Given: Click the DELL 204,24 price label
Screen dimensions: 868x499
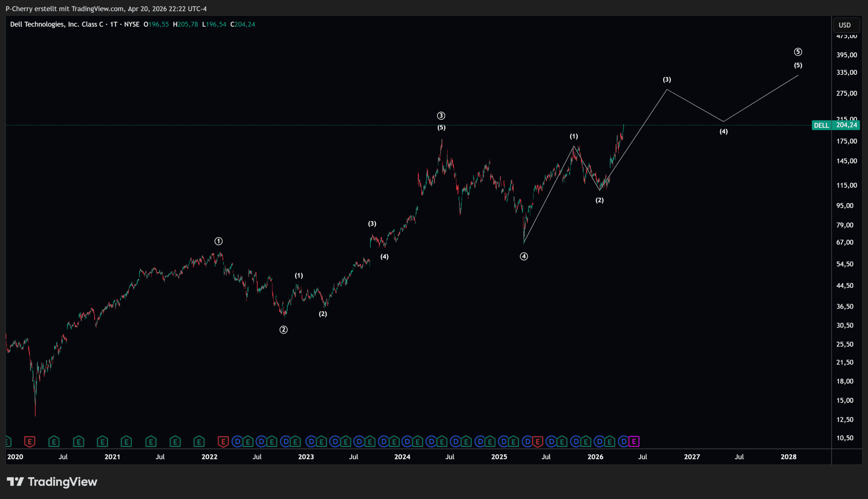Looking at the screenshot, I should tap(835, 125).
